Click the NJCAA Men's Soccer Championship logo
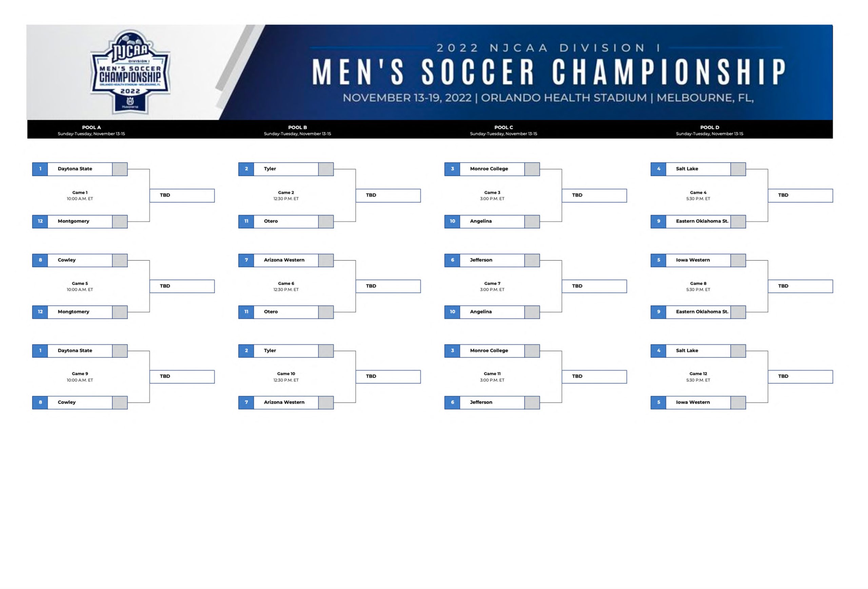 point(130,72)
